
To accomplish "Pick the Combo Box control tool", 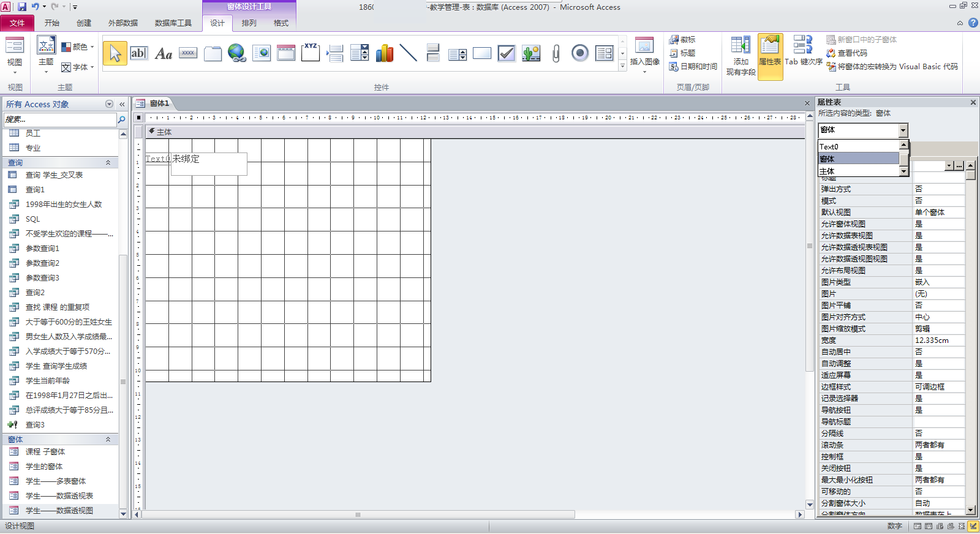I will pos(360,53).
